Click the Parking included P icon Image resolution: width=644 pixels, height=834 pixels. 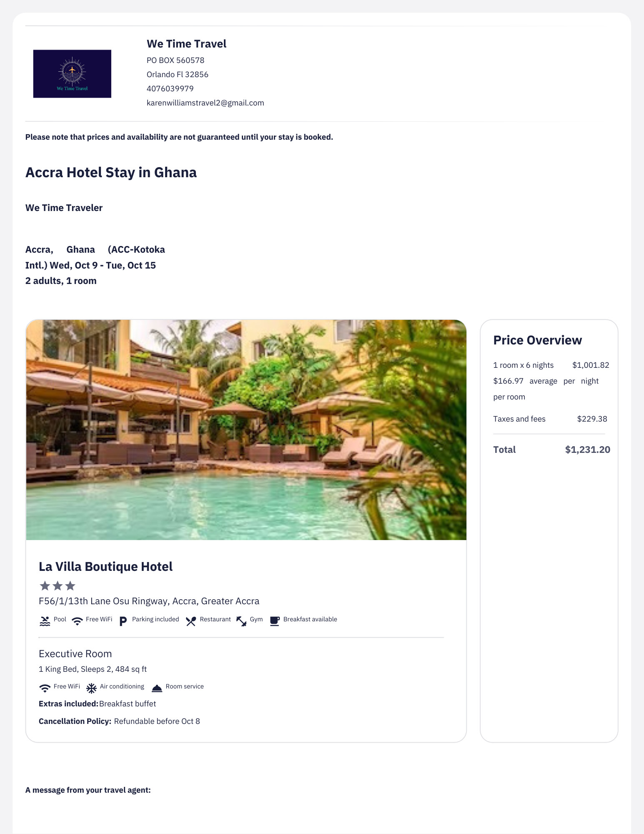tap(123, 621)
